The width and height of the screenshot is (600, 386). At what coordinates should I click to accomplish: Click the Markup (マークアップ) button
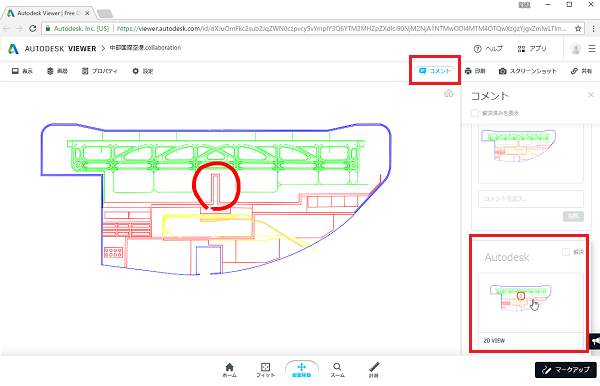(x=566, y=370)
